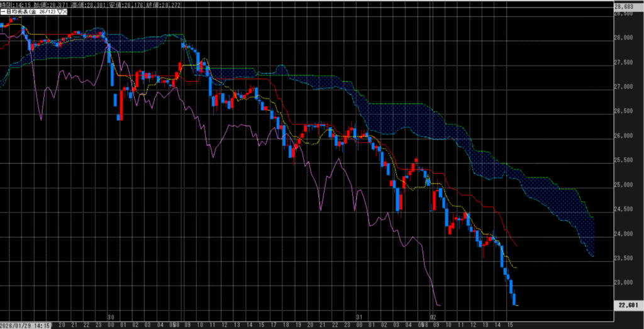The width and height of the screenshot is (644, 329).
Task: Click the end of the purple lagging line
Action: 438,305
